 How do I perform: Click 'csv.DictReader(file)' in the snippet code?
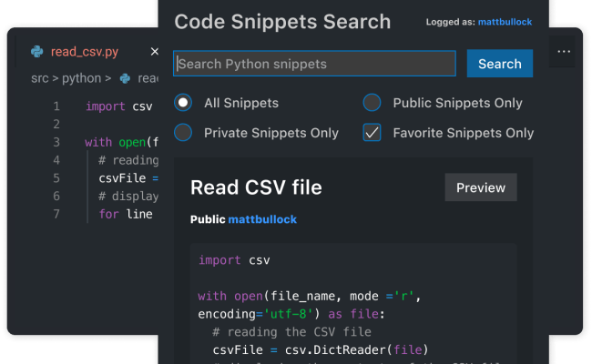click(x=356, y=350)
